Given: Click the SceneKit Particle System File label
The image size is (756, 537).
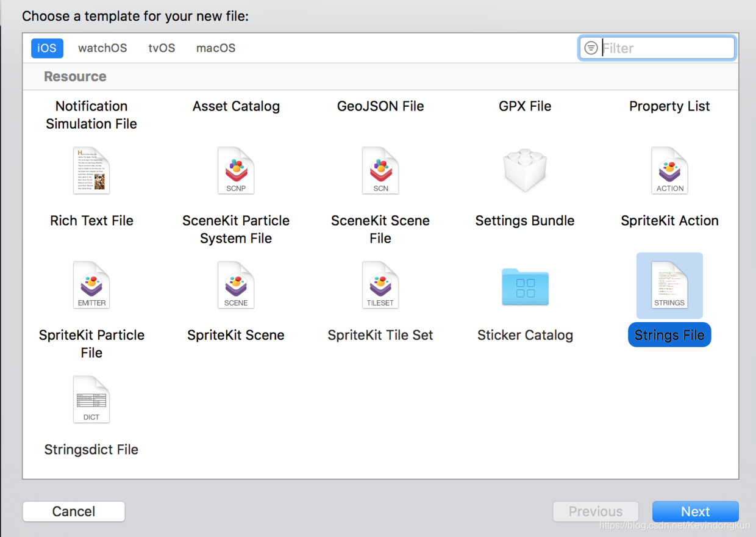Looking at the screenshot, I should click(x=236, y=229).
